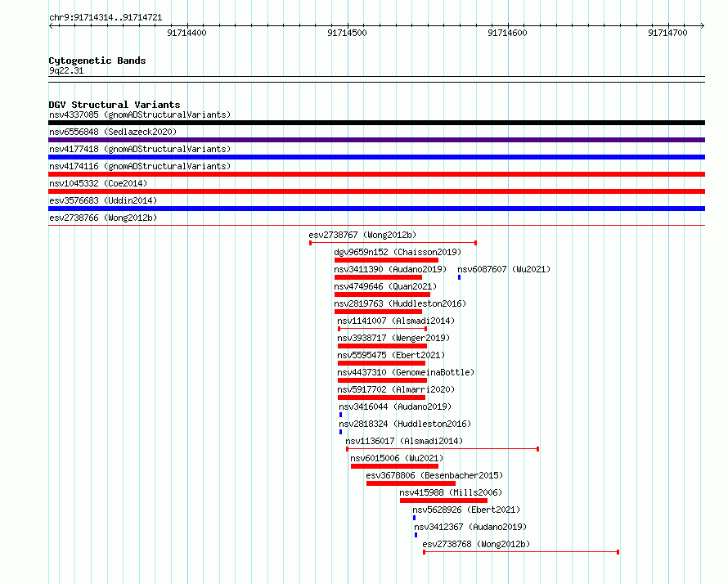Viewport: 728px width, 584px height.
Task: Click the dgv9659n152 (Chaisson2019) label
Action: 398,252
